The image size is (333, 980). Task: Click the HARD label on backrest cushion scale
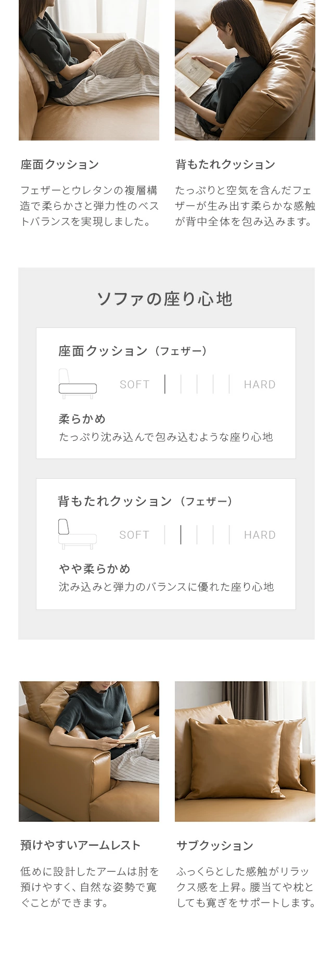[x=260, y=535]
